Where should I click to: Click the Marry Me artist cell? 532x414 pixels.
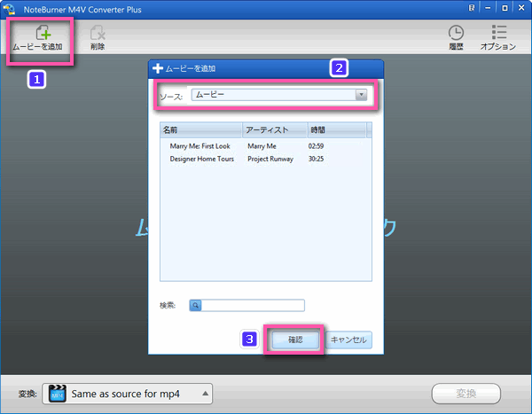point(262,146)
